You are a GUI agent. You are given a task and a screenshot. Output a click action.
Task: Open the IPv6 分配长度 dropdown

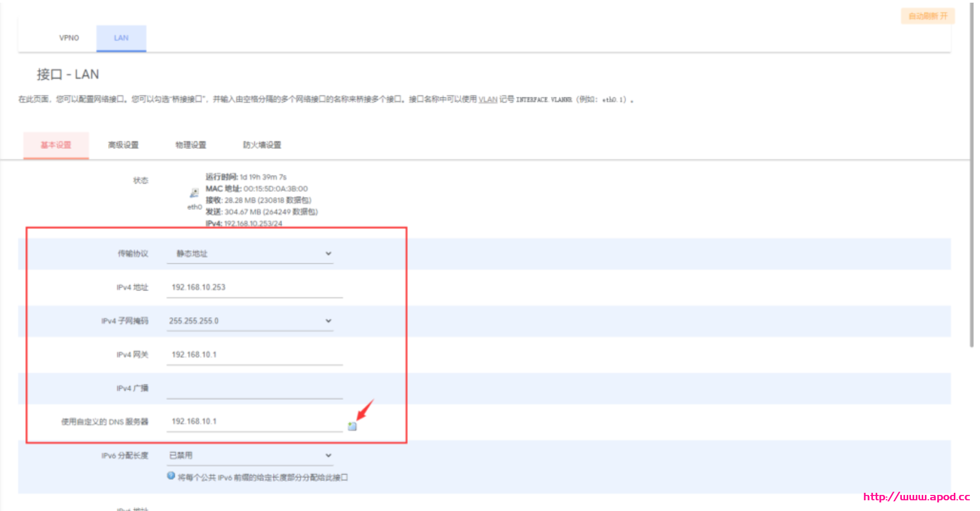point(250,455)
